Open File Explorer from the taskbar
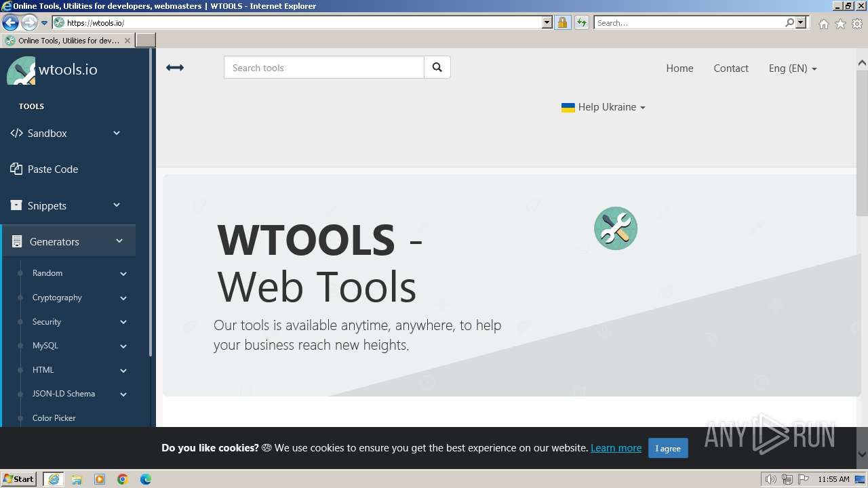This screenshot has width=868, height=488. pos(77,479)
